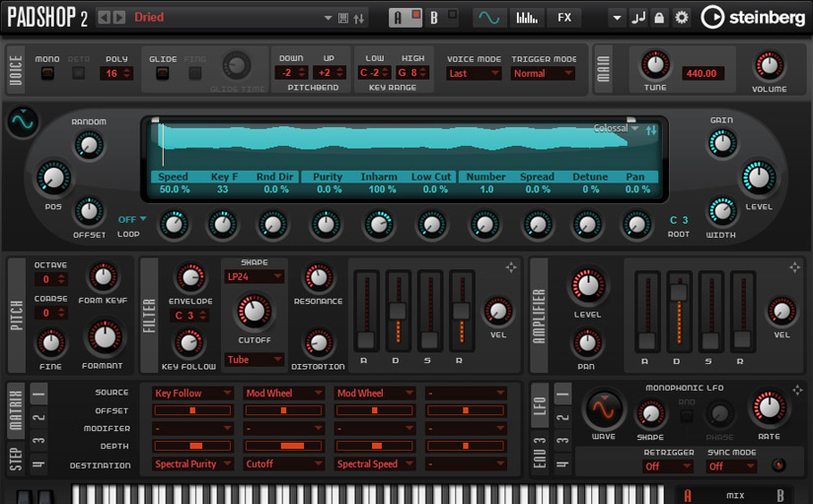Image resolution: width=813 pixels, height=504 pixels.
Task: Click the 440.00 tuning frequency field
Action: 702,73
